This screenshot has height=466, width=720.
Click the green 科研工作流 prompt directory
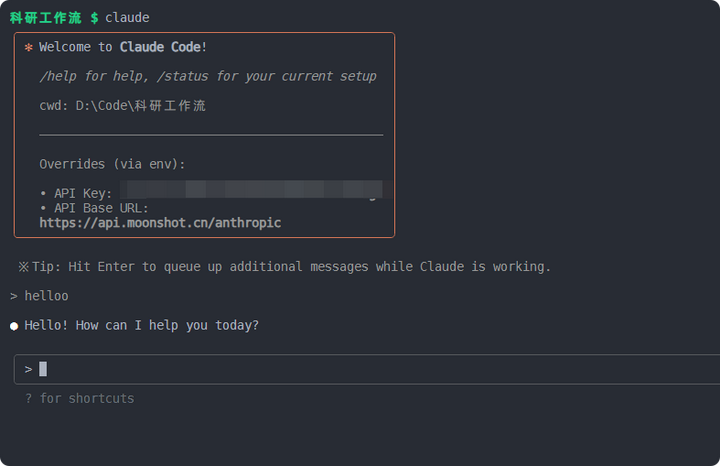click(45, 18)
